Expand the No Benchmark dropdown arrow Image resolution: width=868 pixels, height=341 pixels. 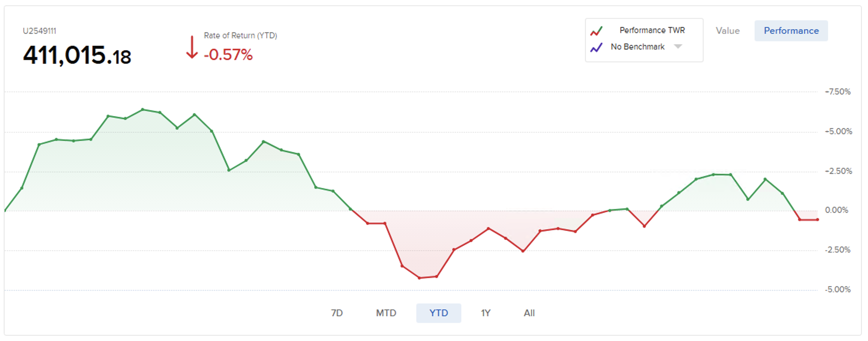coord(678,46)
